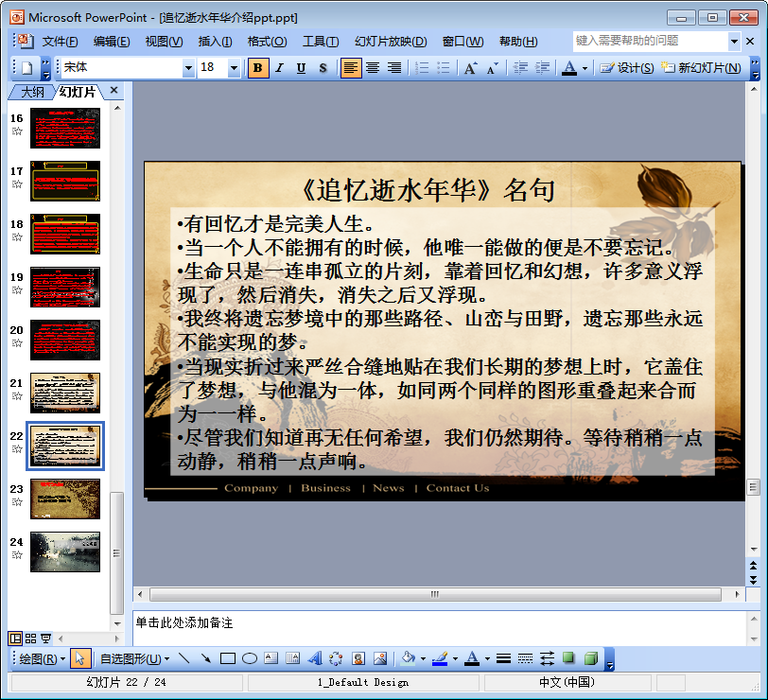768x700 pixels.
Task: Increase indent level icon
Action: click(542, 67)
